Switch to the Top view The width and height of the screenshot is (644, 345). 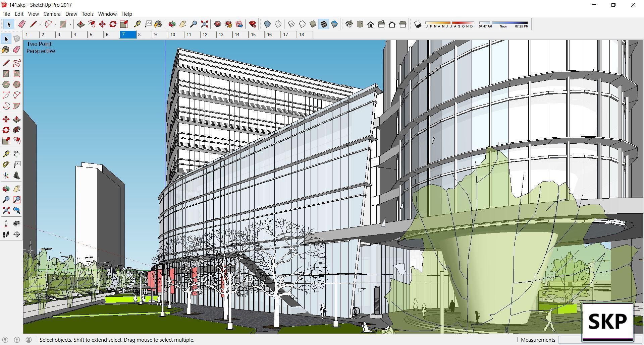pyautogui.click(x=360, y=24)
